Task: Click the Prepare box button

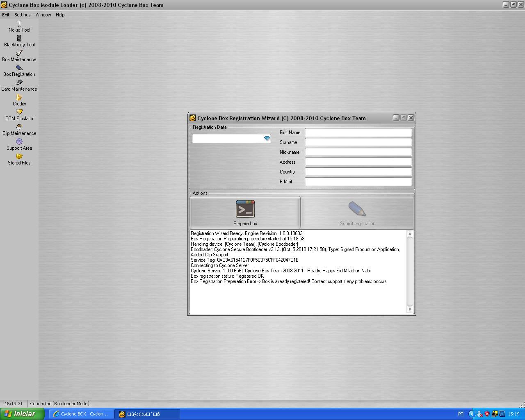Action: pos(245,212)
